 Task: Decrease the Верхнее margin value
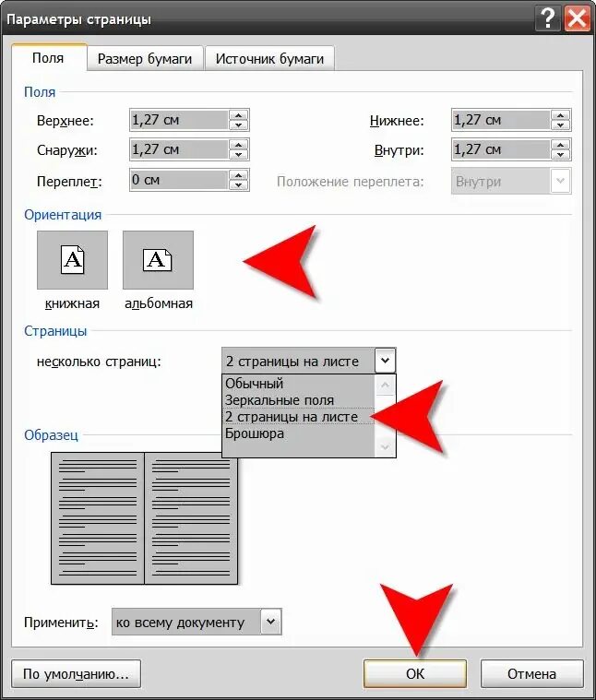tap(238, 125)
